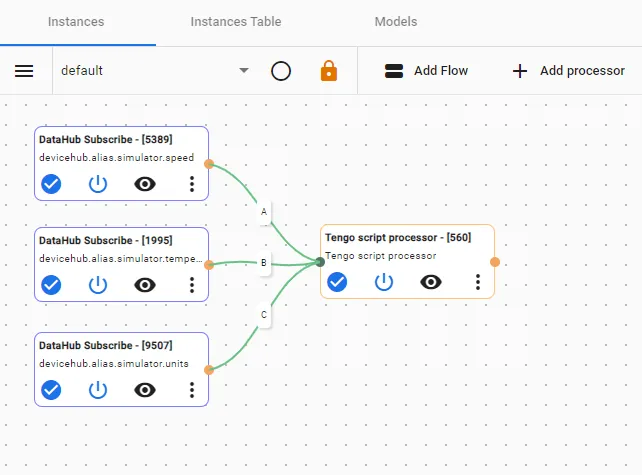Toggle checkmark on DataHub Subscribe [9507]
Screen dimensions: 642x475
(x=51, y=389)
